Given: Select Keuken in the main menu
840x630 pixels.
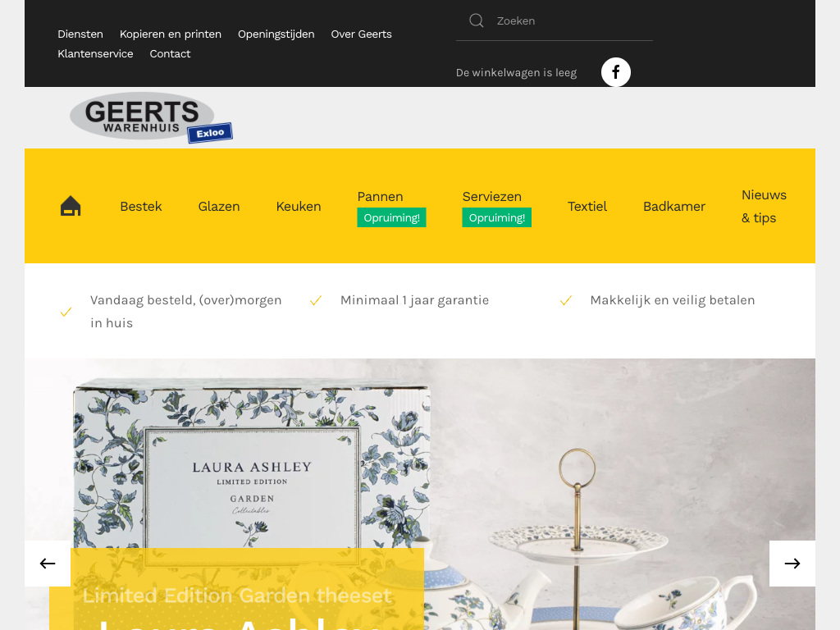Looking at the screenshot, I should (299, 206).
